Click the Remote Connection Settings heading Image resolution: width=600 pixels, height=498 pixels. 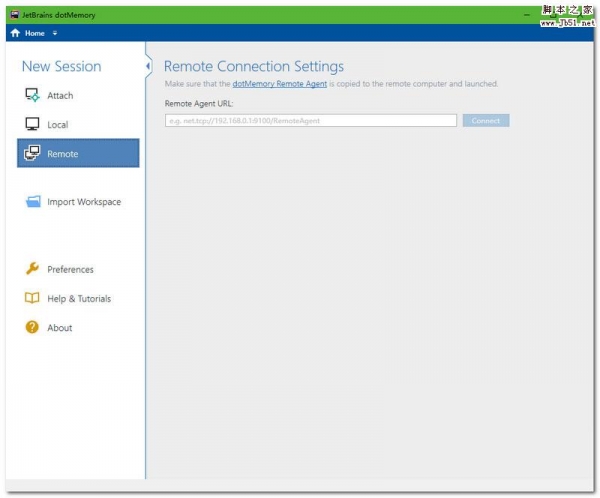[x=254, y=66]
